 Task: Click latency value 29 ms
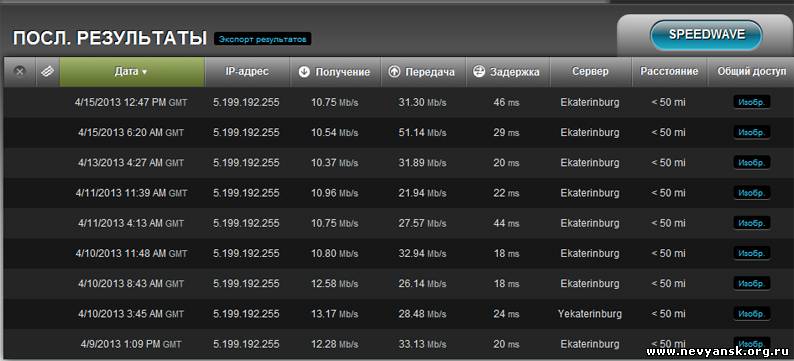click(506, 133)
